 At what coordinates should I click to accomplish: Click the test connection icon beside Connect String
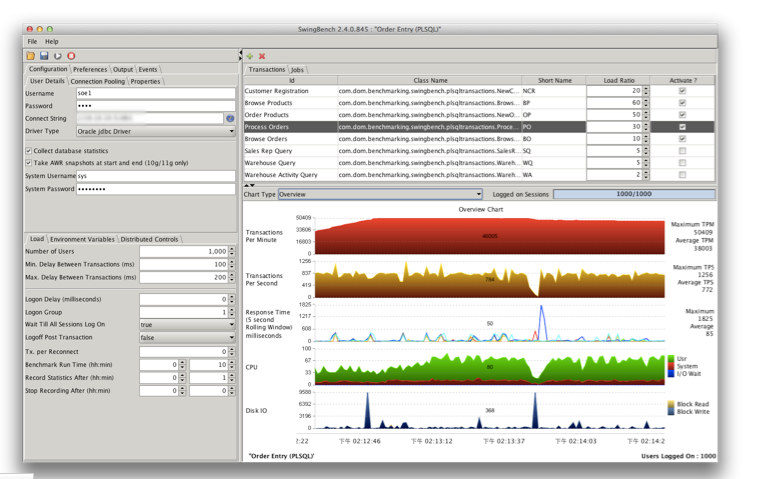click(x=230, y=118)
